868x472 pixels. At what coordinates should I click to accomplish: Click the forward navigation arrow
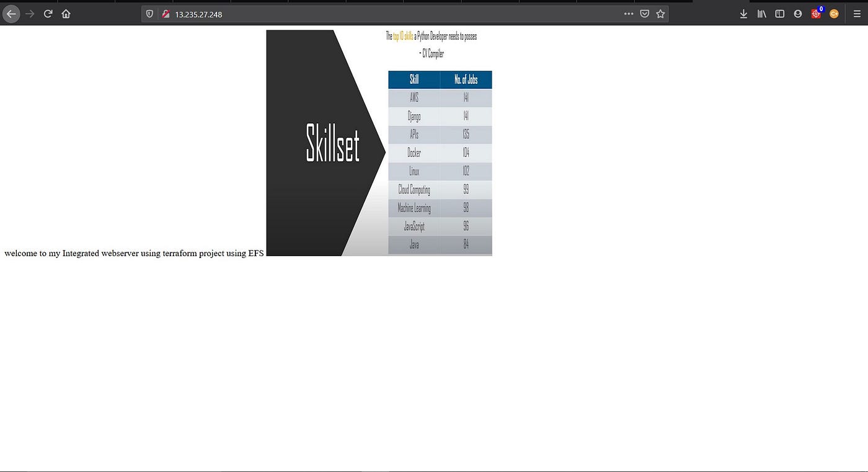point(30,14)
